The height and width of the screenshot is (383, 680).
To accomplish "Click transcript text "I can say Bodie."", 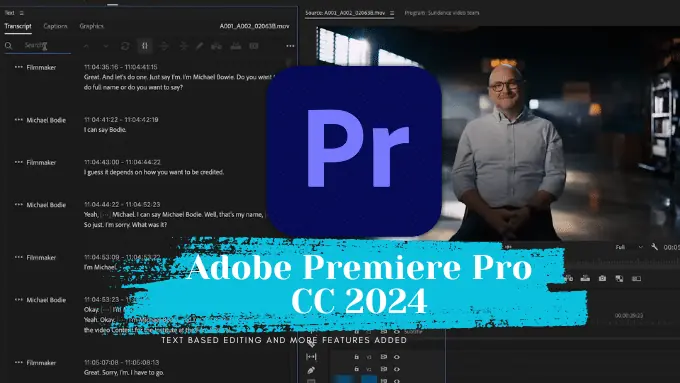I will [x=105, y=130].
